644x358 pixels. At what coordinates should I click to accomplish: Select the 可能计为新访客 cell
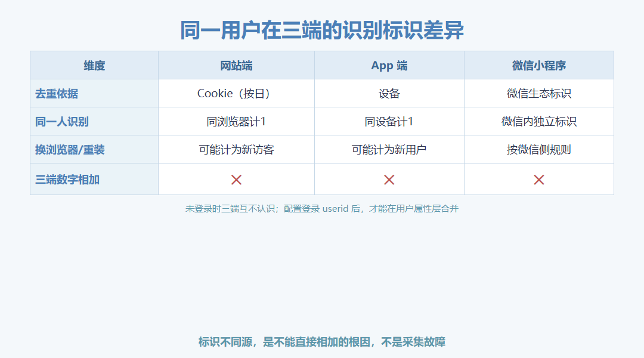[236, 149]
